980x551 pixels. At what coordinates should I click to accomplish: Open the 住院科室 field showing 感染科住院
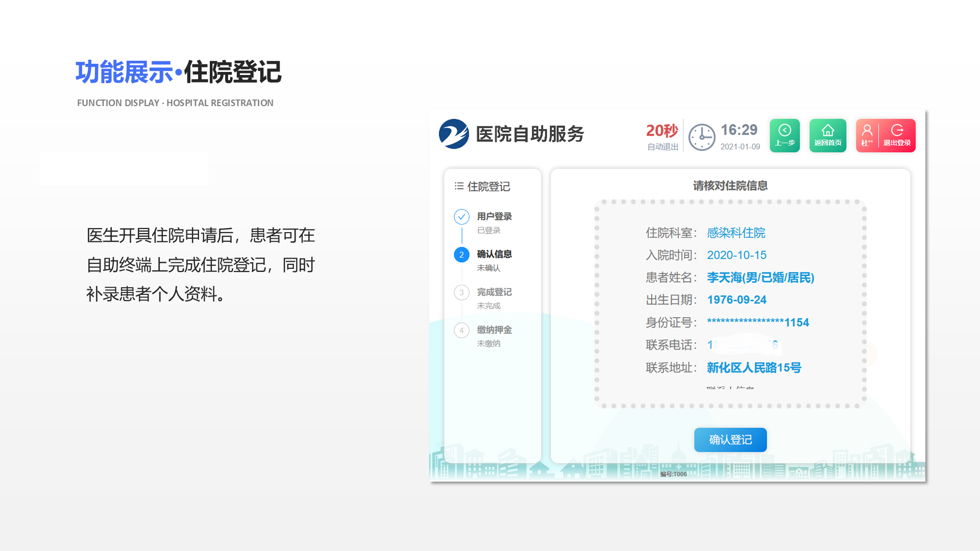click(736, 233)
